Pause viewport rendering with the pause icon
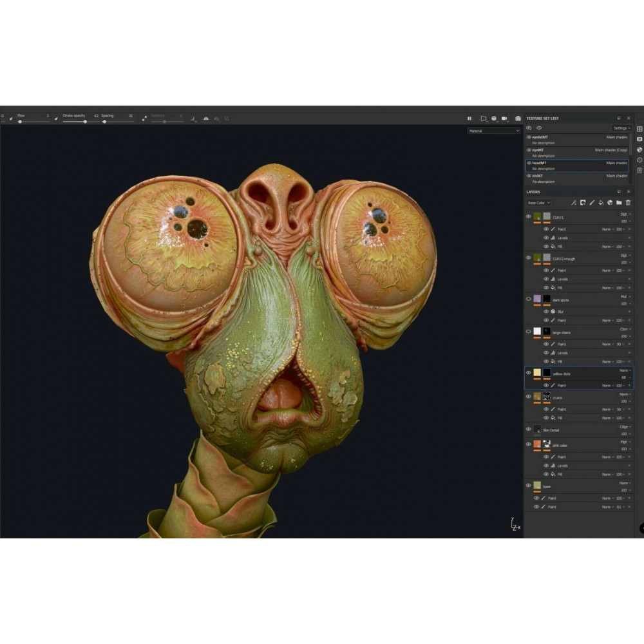The image size is (644, 644). click(469, 118)
